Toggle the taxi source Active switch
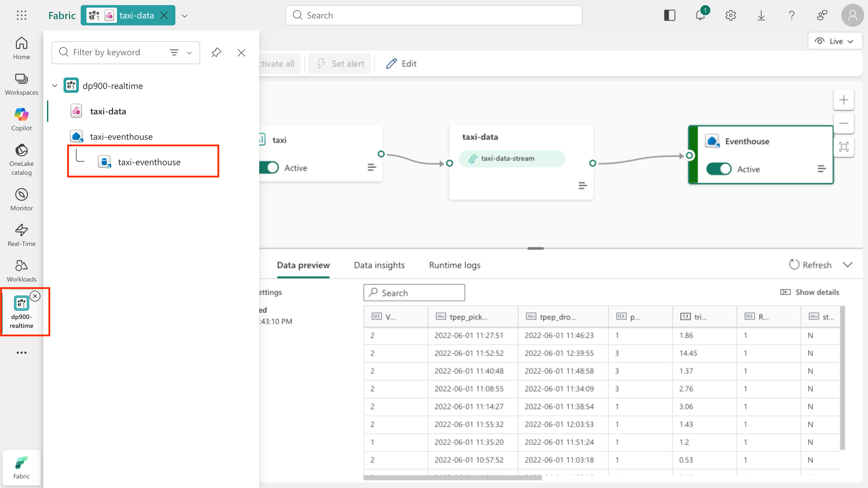This screenshot has height=488, width=868. pyautogui.click(x=269, y=167)
